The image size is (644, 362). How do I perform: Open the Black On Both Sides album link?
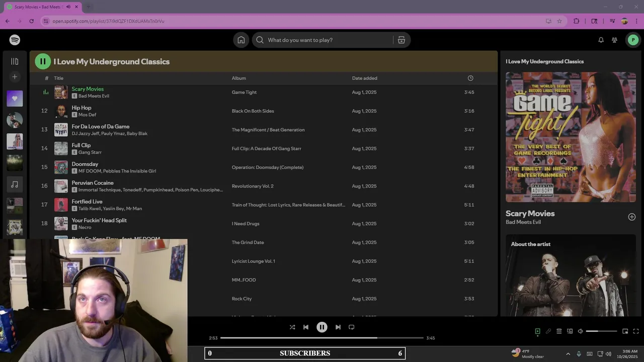pyautogui.click(x=253, y=111)
